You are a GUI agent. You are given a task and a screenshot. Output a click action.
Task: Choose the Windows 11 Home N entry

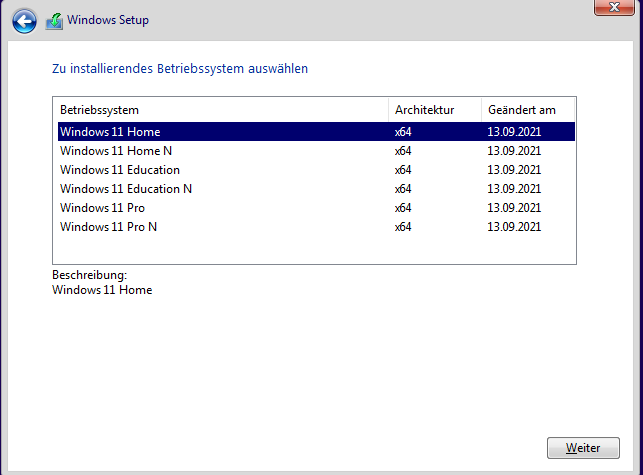pos(116,151)
